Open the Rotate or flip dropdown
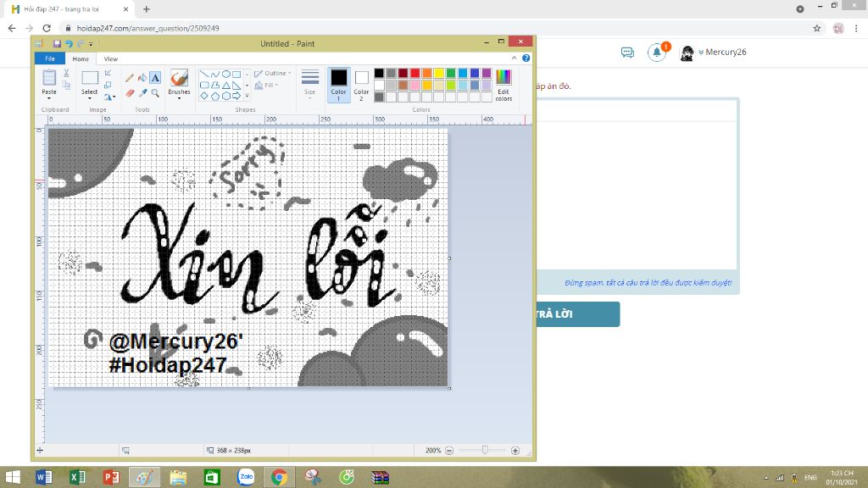 pyautogui.click(x=109, y=97)
